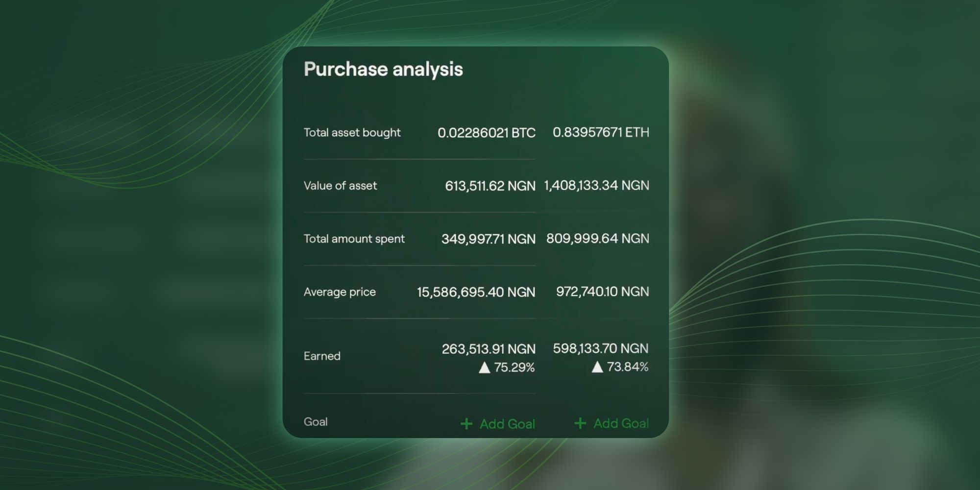The width and height of the screenshot is (980, 490).
Task: Select the Total asset bought row label
Action: point(352,132)
